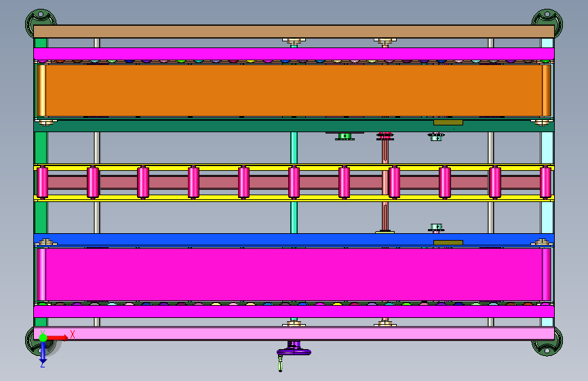Pick the olive plate on the blue rail
This screenshot has height=381, width=588.
[x=448, y=243]
